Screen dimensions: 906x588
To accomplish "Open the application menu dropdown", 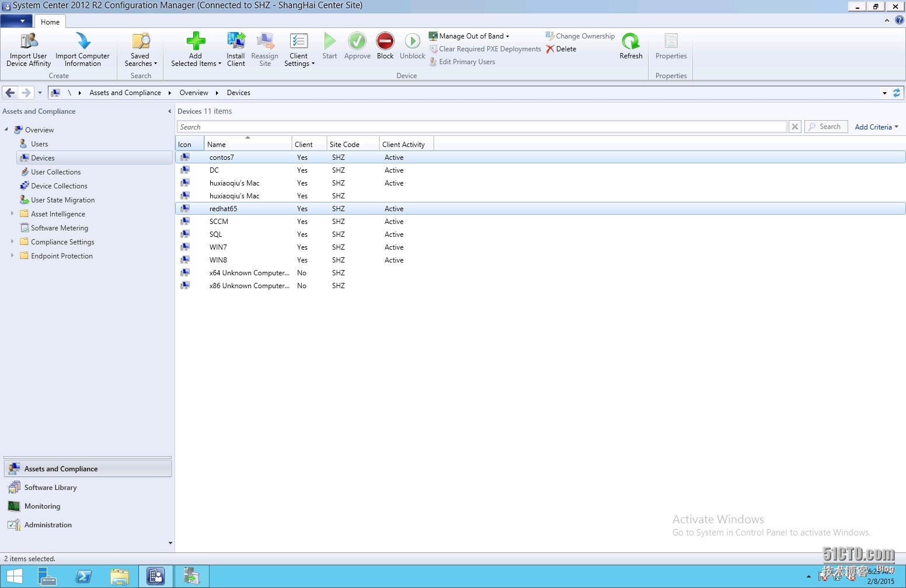I will click(x=16, y=22).
